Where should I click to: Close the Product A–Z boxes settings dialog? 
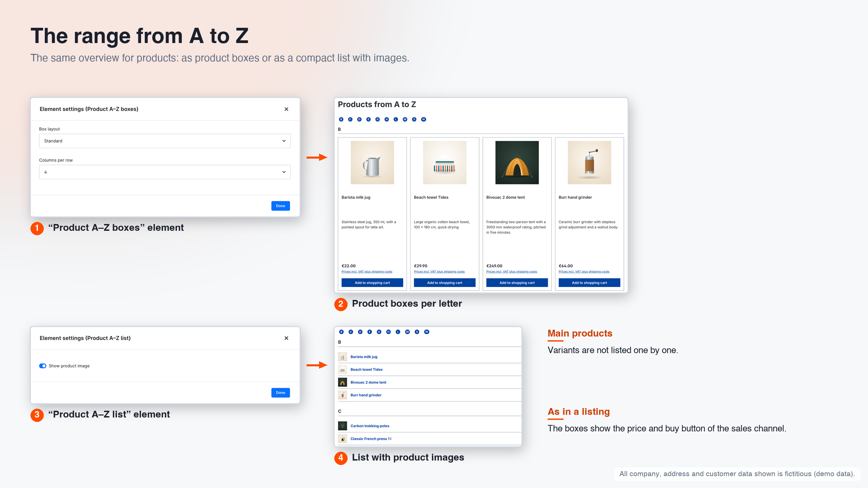tap(287, 109)
